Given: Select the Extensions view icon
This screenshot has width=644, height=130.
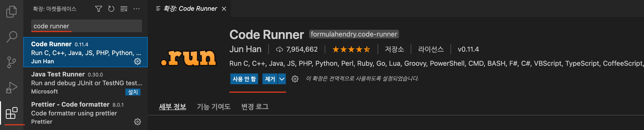Looking at the screenshot, I should [11, 113].
